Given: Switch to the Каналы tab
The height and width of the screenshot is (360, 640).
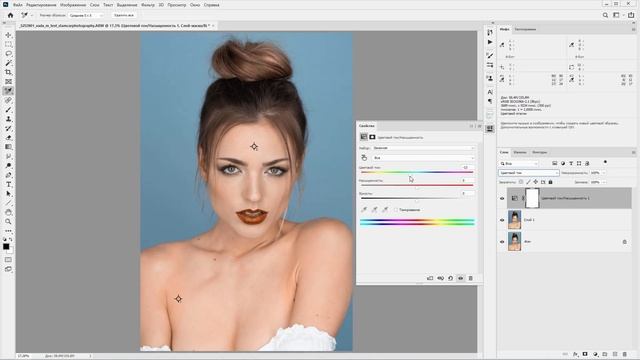Looking at the screenshot, I should pyautogui.click(x=520, y=152).
